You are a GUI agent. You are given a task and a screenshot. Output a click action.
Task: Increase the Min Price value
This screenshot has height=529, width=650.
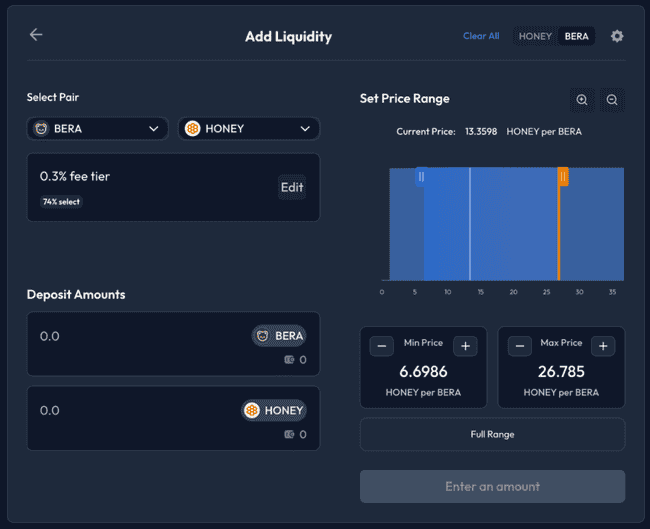pos(464,346)
